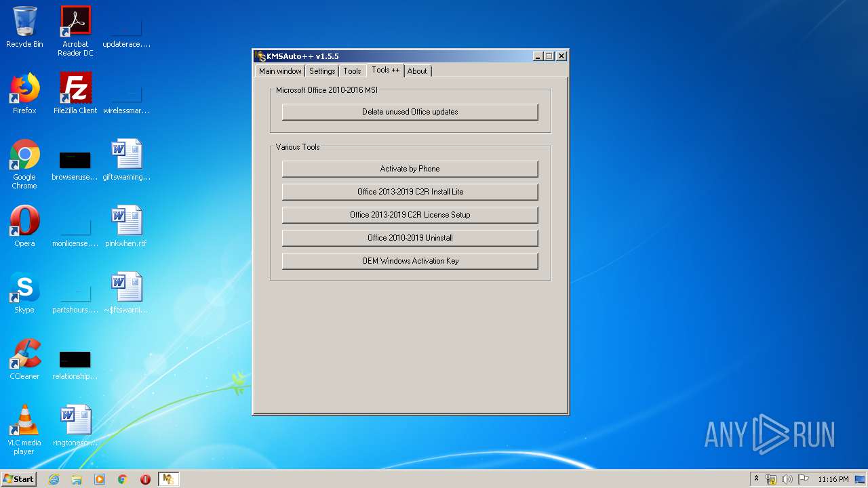Image resolution: width=868 pixels, height=488 pixels.
Task: Switch to the Tools tab
Action: point(352,71)
